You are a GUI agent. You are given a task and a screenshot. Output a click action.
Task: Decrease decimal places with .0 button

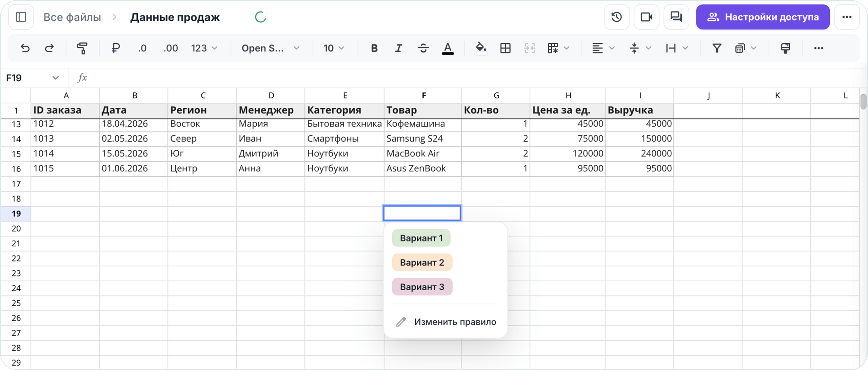tap(142, 48)
